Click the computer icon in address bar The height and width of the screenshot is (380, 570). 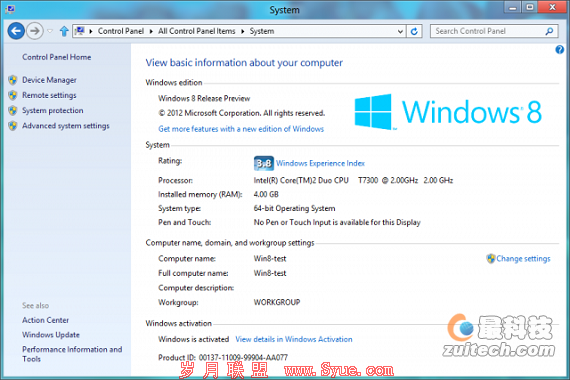80,31
